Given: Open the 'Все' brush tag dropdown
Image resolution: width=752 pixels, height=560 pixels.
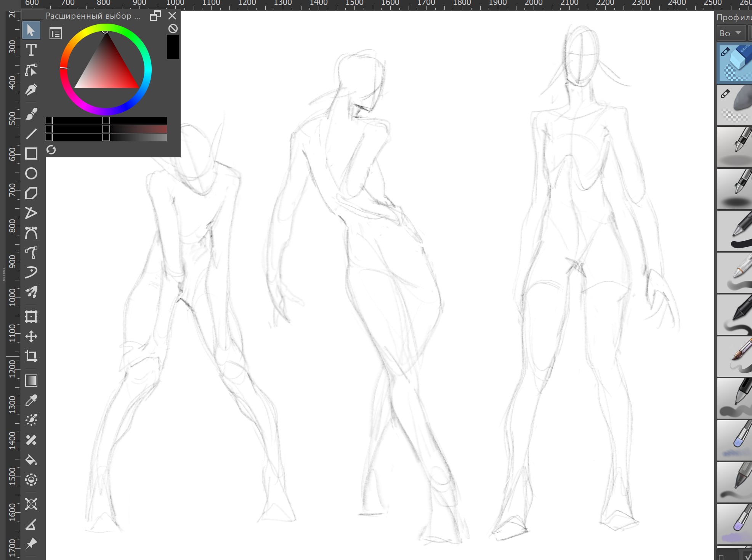Looking at the screenshot, I should pos(730,33).
